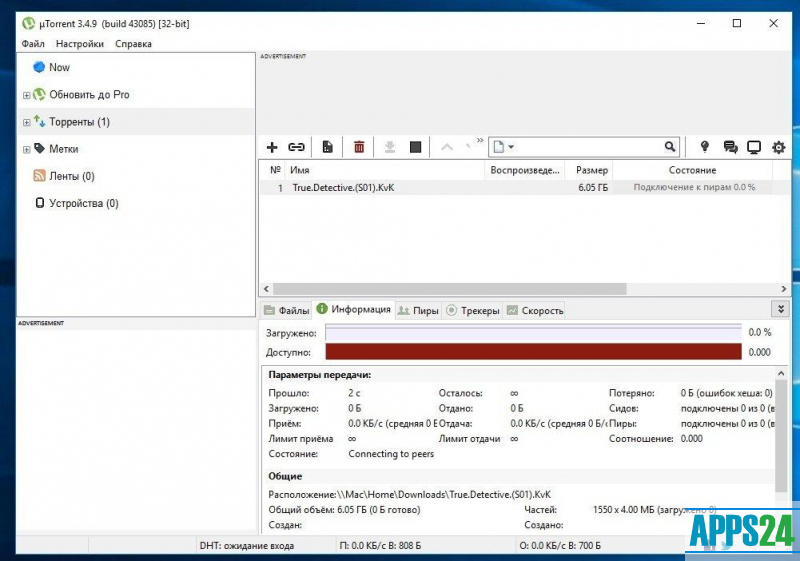The image size is (800, 561).
Task: Open the Справка menu
Action: pos(133,44)
